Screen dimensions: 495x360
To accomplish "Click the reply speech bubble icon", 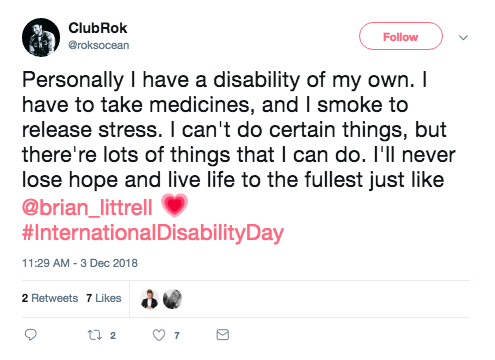I will coord(31,335).
